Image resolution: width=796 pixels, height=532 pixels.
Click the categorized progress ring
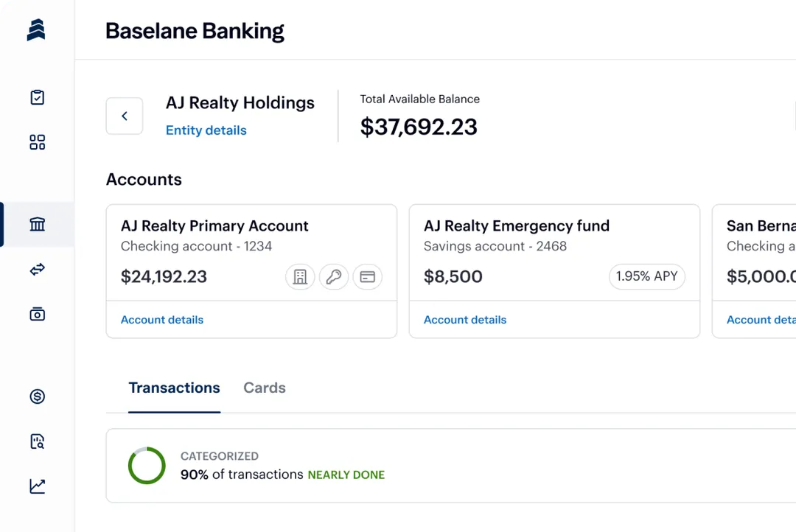tap(147, 466)
